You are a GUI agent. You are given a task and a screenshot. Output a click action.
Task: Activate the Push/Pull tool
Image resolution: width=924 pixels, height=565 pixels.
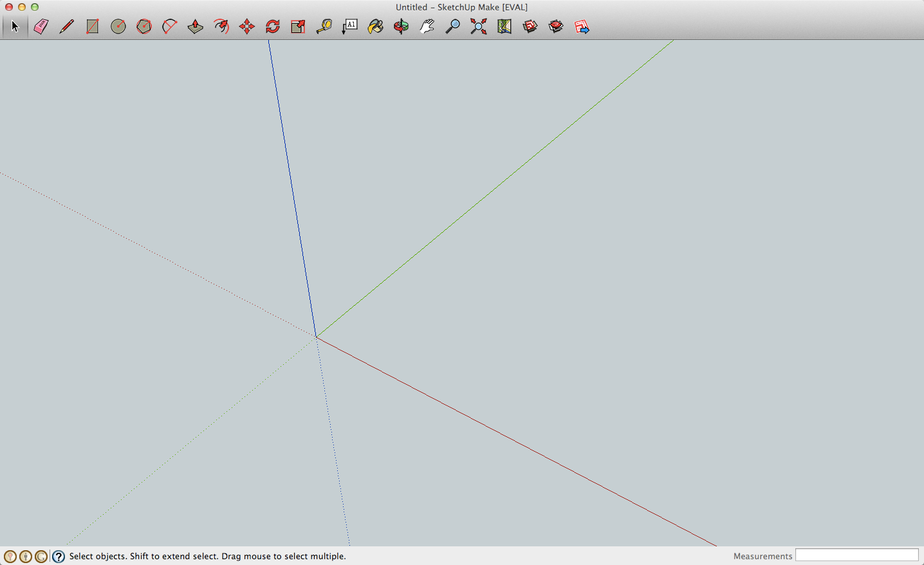pyautogui.click(x=196, y=26)
